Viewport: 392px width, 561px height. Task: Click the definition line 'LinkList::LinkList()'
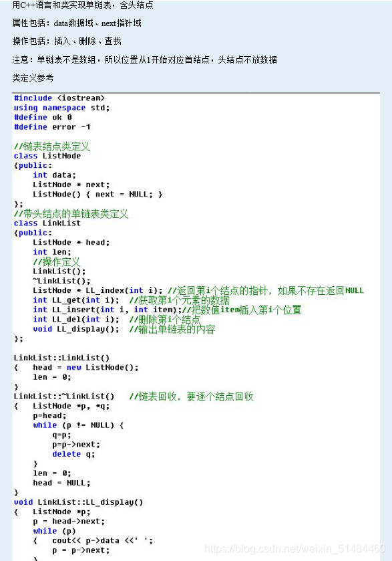pos(61,358)
